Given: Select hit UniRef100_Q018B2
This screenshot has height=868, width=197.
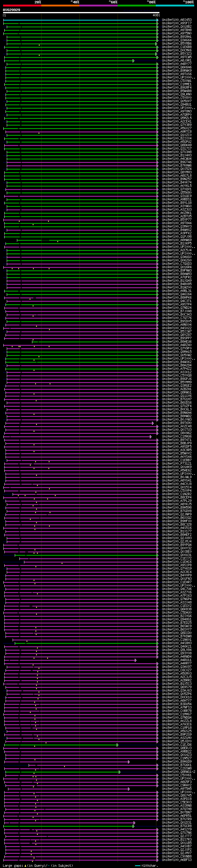Looking at the screenshot, I should [x=177, y=27].
